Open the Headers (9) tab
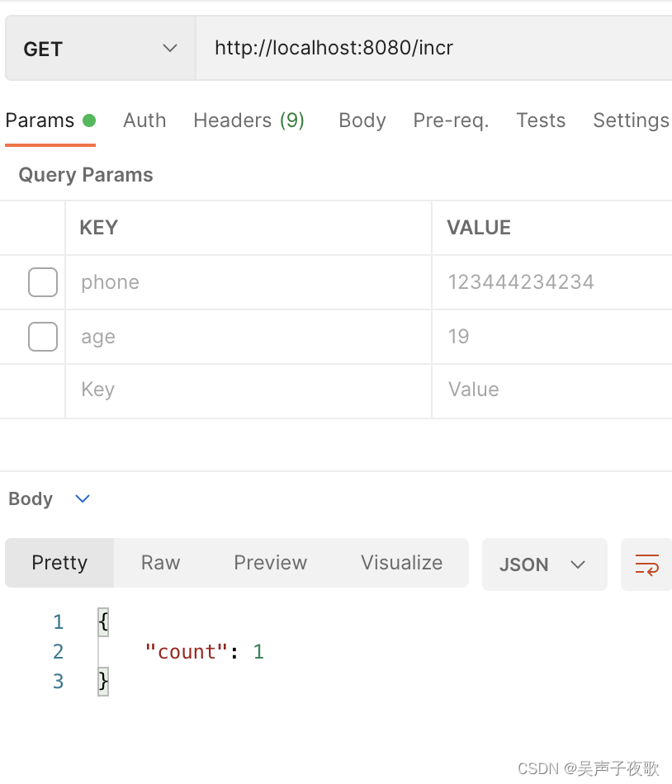Image resolution: width=672 pixels, height=784 pixels. click(248, 120)
